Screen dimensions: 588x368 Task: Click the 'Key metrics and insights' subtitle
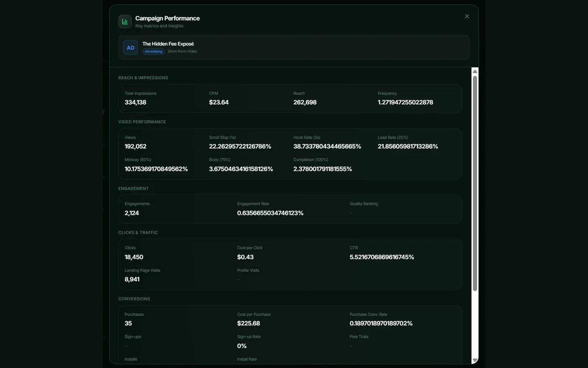(x=159, y=26)
